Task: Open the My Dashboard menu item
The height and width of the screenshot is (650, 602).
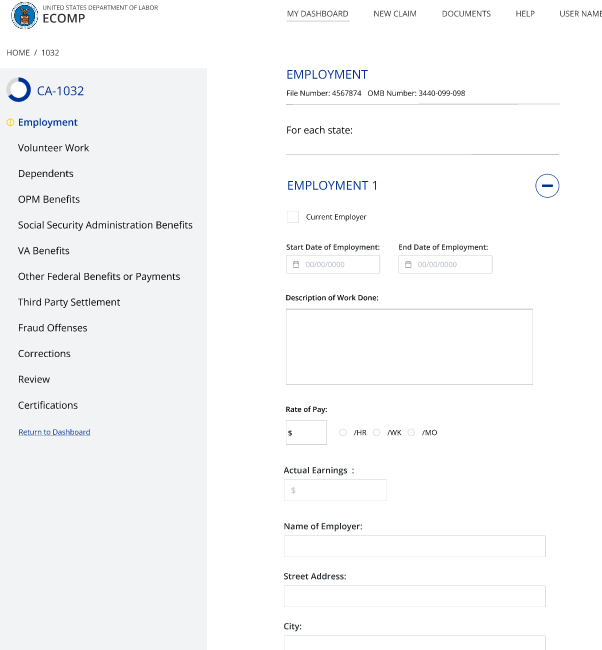Action: 317,14
